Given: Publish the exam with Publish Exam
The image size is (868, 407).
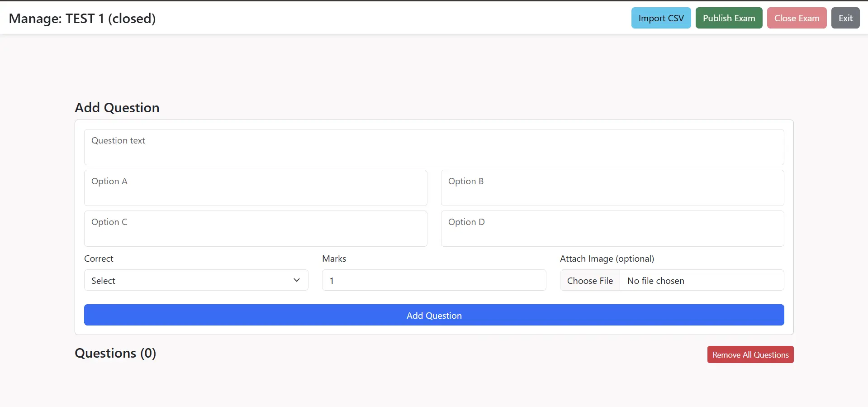Looking at the screenshot, I should [x=729, y=18].
